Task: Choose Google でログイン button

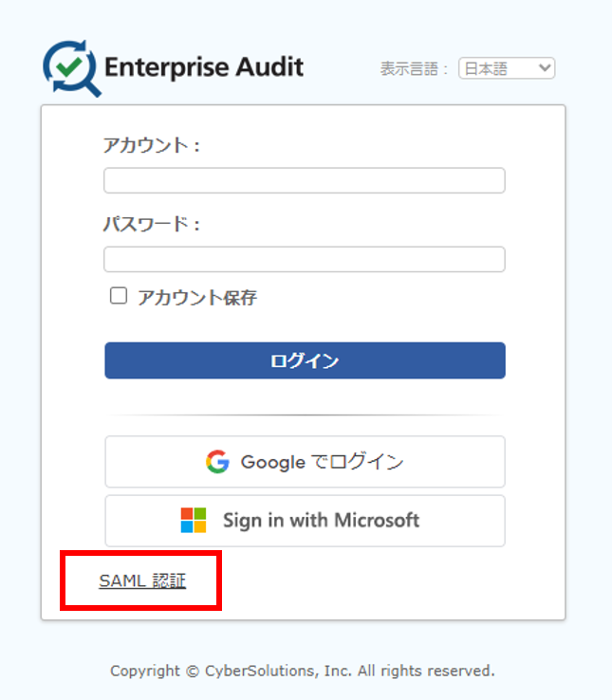Action: point(306,462)
